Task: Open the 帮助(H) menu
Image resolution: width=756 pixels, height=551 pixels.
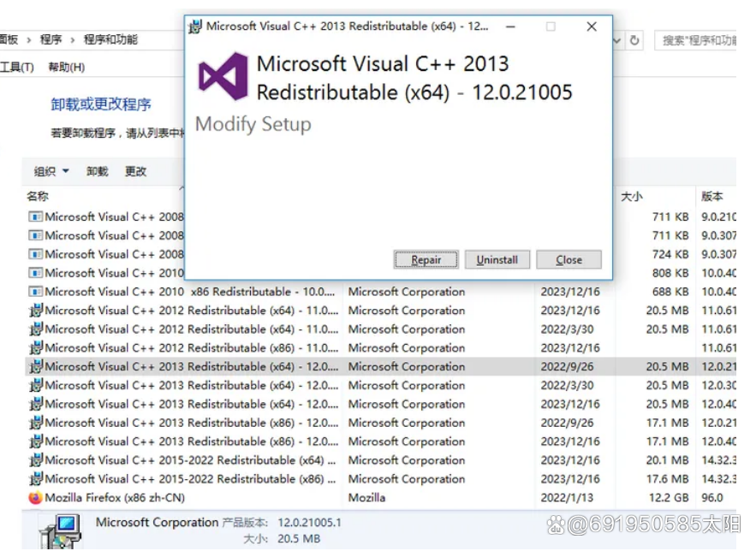Action: [x=67, y=67]
